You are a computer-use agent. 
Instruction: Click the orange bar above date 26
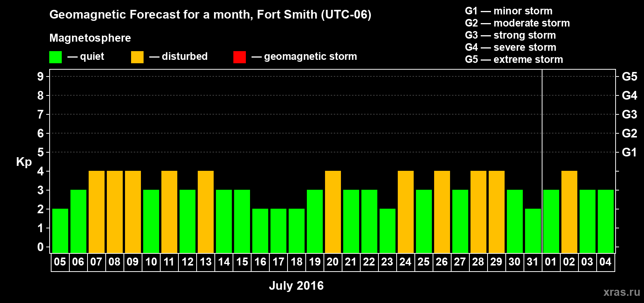(x=442, y=212)
